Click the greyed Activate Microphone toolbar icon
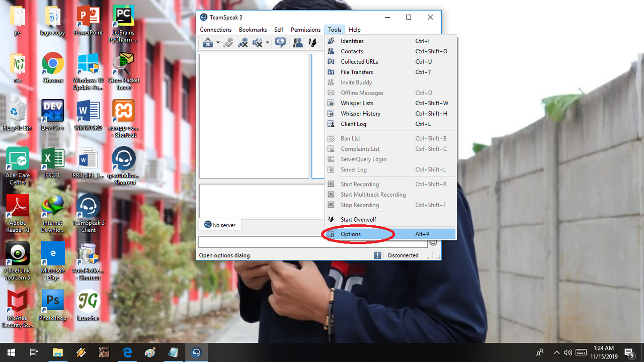 click(228, 43)
